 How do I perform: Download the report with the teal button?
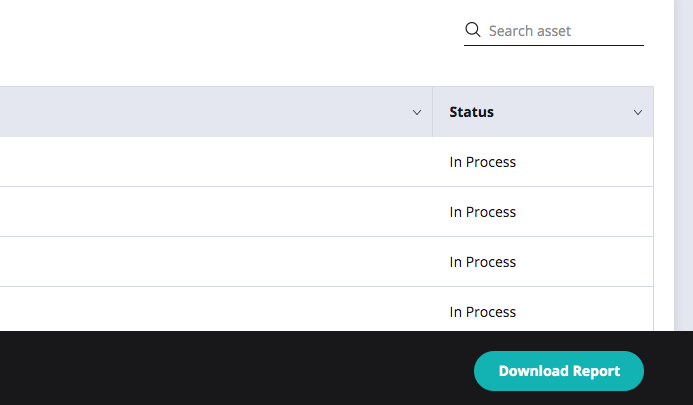[559, 371]
